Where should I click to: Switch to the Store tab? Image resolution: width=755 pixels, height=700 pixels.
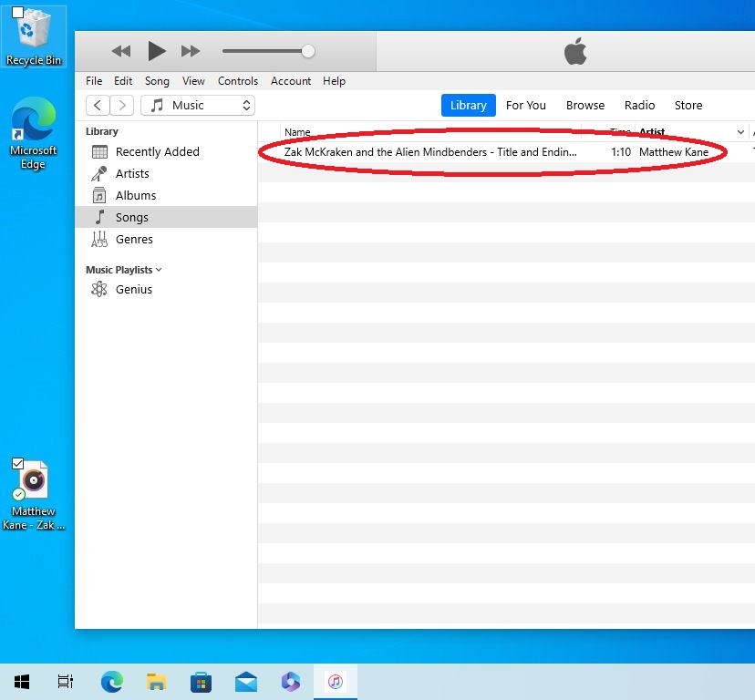[688, 106]
